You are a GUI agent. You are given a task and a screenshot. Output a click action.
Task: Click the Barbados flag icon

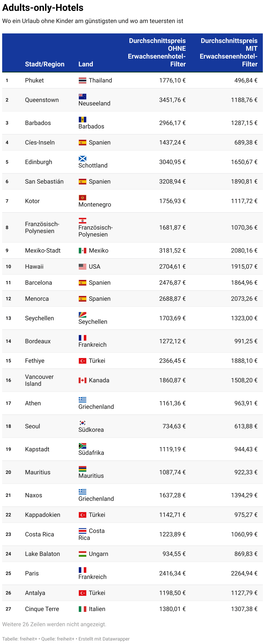(x=82, y=120)
